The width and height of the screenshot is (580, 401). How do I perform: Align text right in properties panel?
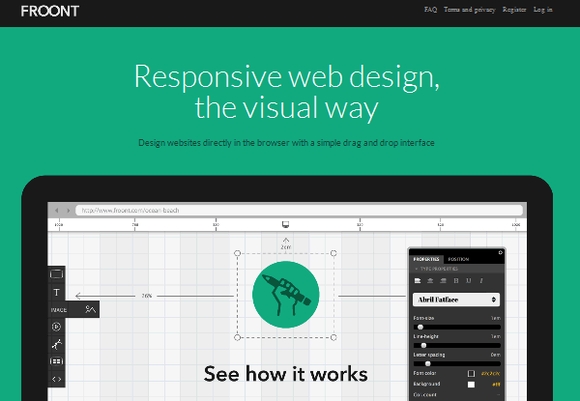443,281
